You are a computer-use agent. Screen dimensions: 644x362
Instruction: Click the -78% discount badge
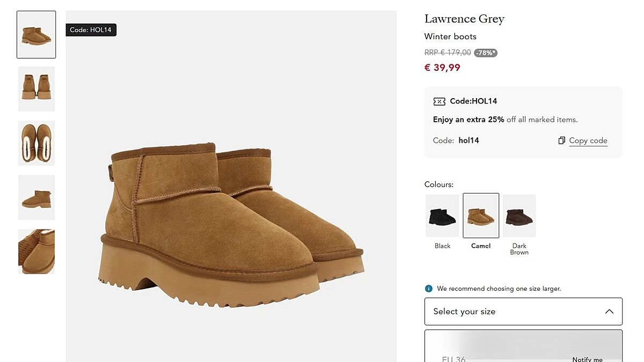point(485,53)
